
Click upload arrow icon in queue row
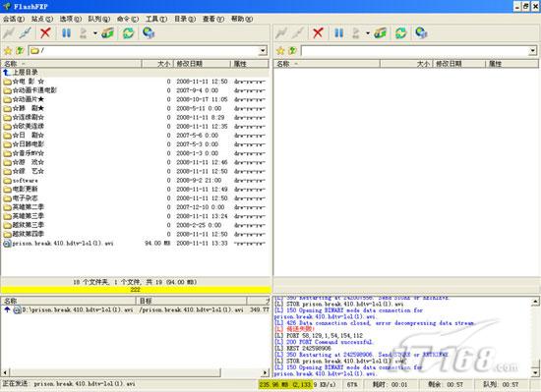[x=7, y=309]
